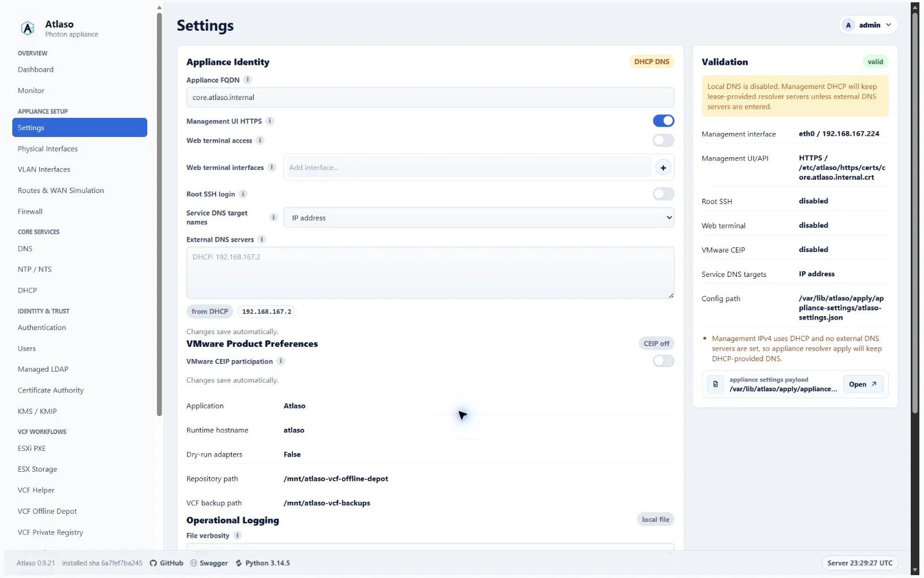Click the local file badge

[655, 520]
